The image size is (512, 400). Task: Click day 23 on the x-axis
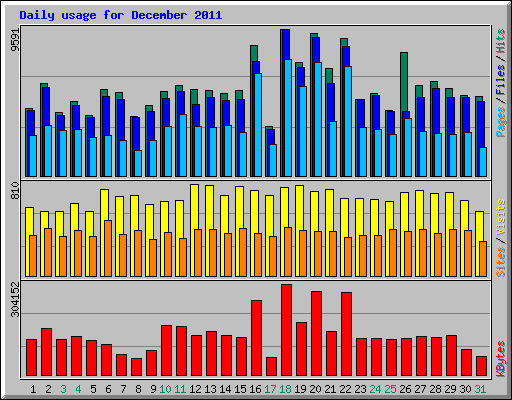(360, 389)
